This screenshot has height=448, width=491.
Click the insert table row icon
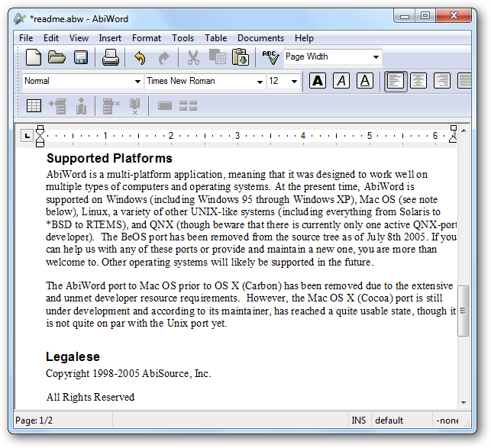tap(57, 106)
